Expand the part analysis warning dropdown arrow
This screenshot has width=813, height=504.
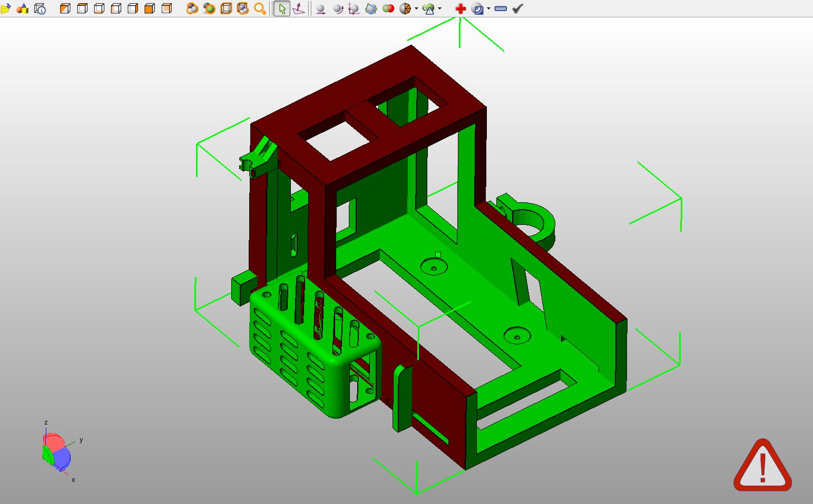(x=440, y=8)
